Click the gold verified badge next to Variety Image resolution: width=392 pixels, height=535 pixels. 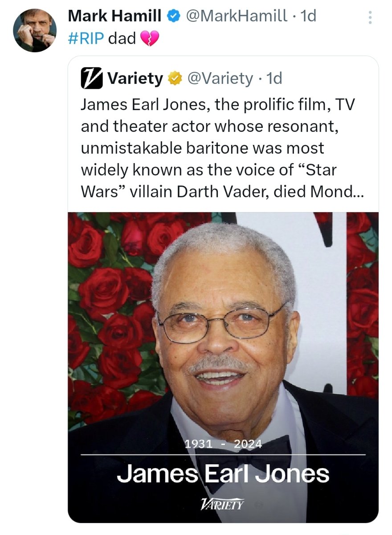click(x=174, y=79)
